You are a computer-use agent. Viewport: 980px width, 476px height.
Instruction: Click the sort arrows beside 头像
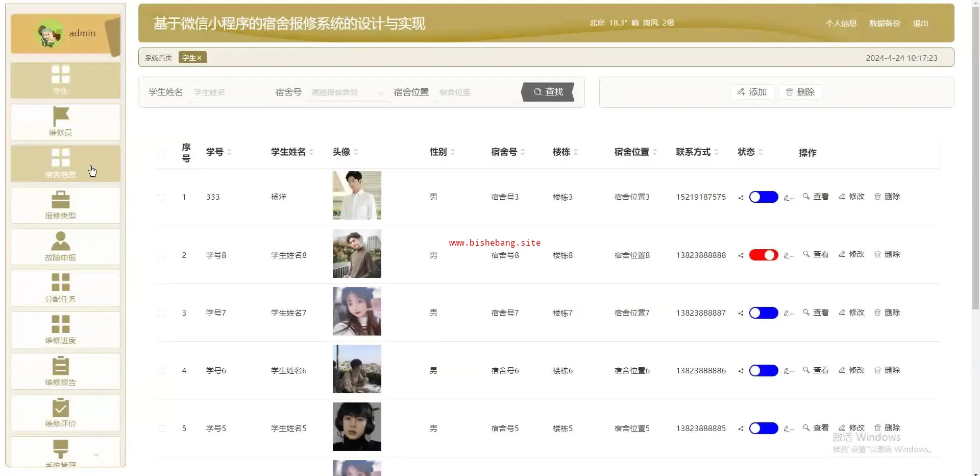[x=356, y=152]
